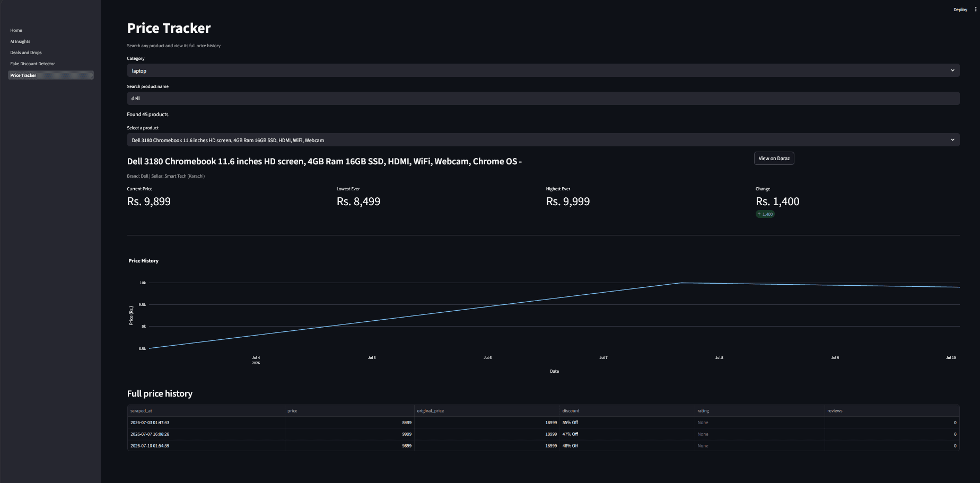Open Fake Discount Detector page

pos(32,64)
